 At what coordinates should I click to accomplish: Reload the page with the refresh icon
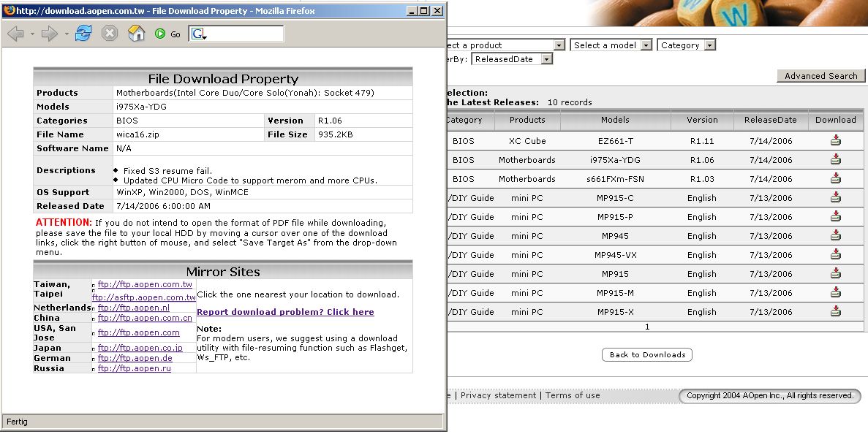pyautogui.click(x=83, y=33)
